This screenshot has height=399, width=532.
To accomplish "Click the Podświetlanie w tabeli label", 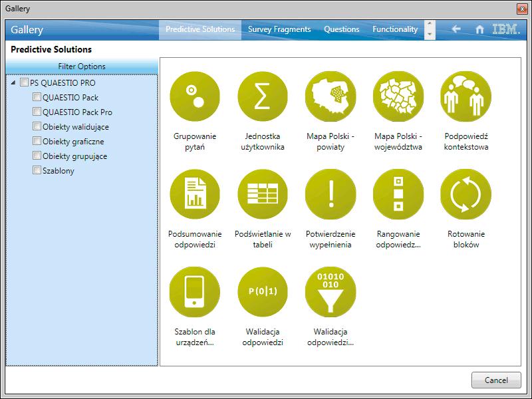I will 263,239.
